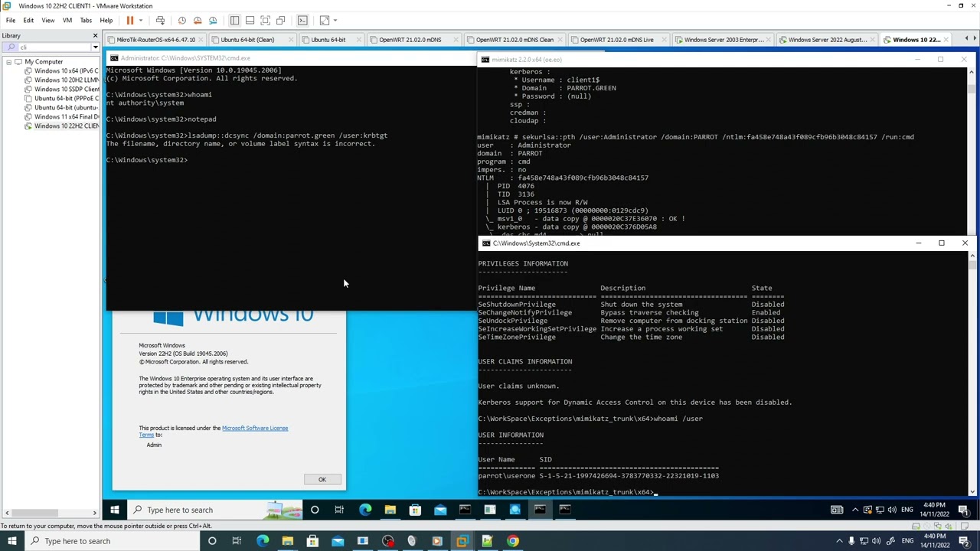Open the Microsoft Software License link
This screenshot has height=551, width=980.
point(255,429)
